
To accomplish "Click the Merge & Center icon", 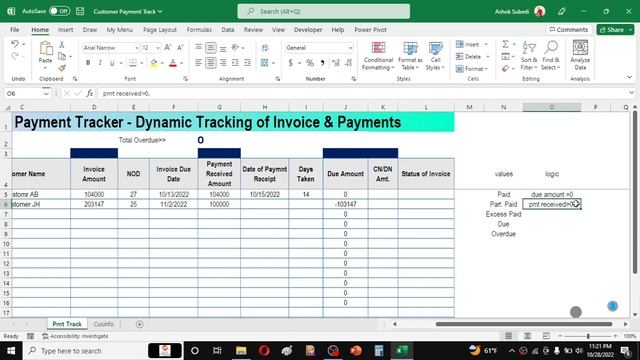I will pos(264,63).
